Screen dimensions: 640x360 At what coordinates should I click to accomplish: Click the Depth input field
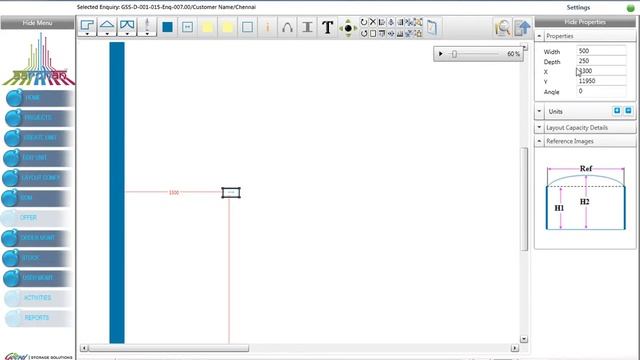coord(601,61)
